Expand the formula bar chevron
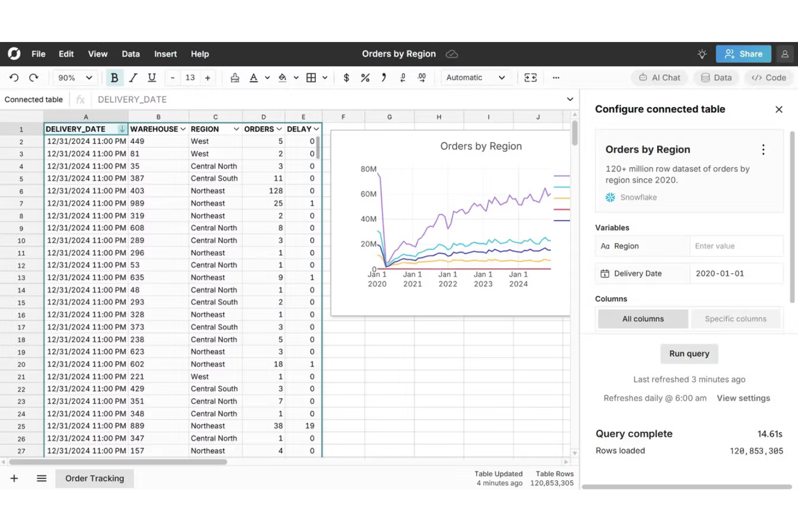The image size is (798, 532). click(x=570, y=99)
